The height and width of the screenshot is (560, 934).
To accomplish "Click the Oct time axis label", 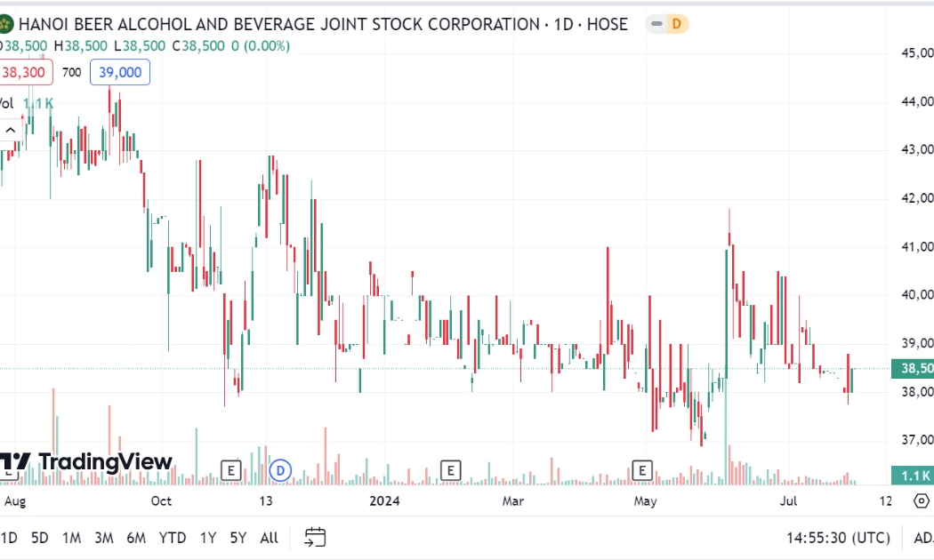I will (161, 501).
